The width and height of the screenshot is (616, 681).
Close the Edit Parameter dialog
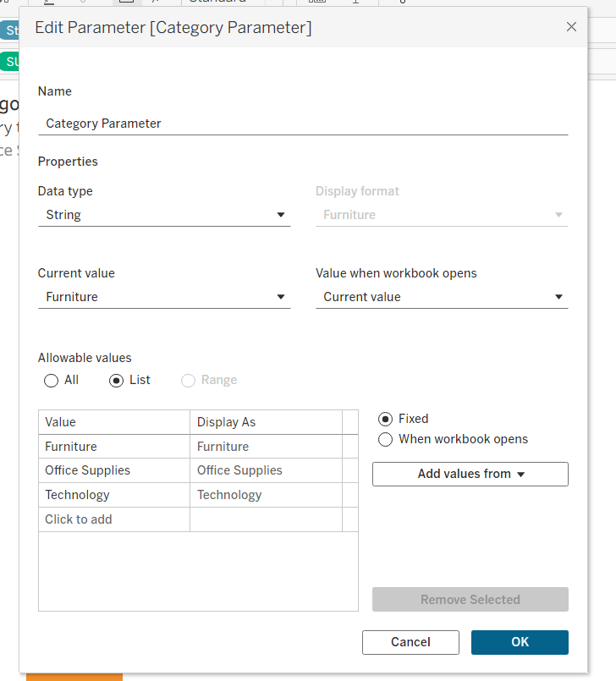pyautogui.click(x=571, y=27)
